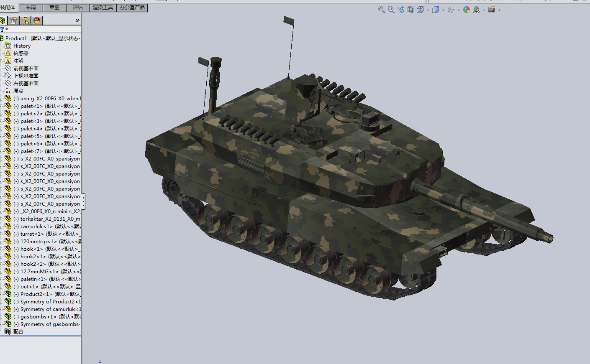Select the out<1> component
This screenshot has width=590, height=364.
43,287
